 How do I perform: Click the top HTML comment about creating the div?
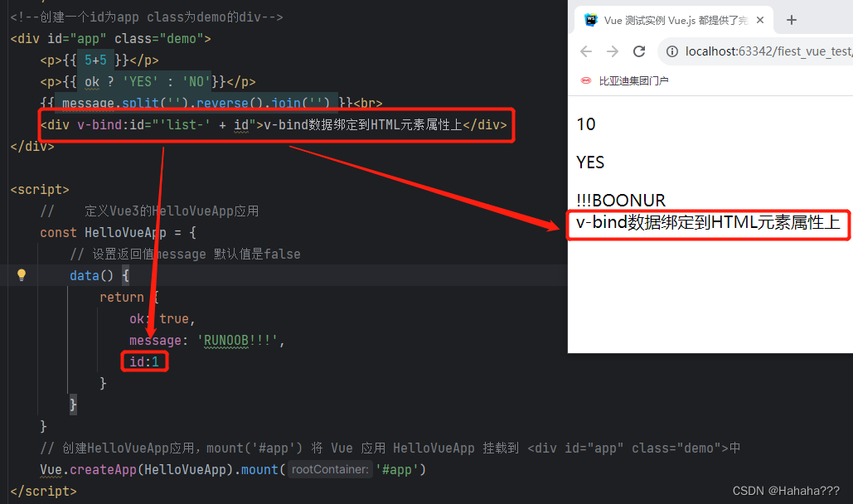pos(147,17)
